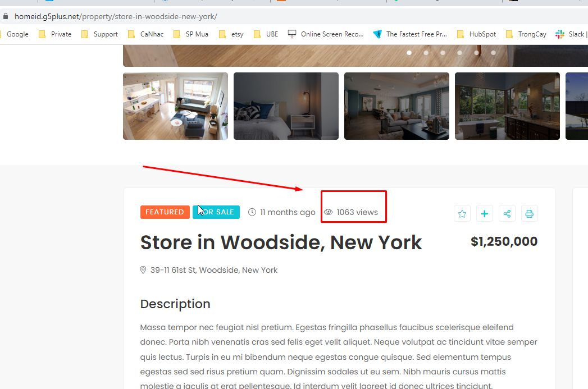Select the bedroom with lamp thumbnail

[x=286, y=106]
